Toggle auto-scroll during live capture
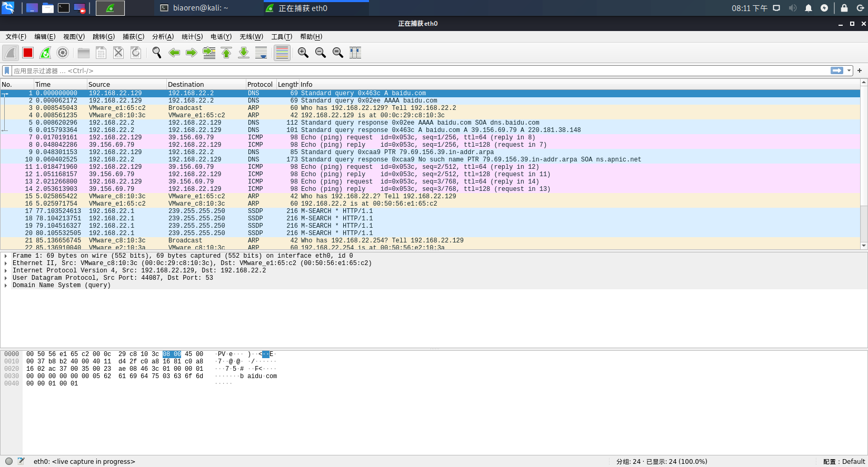This screenshot has width=868, height=467. pos(261,53)
